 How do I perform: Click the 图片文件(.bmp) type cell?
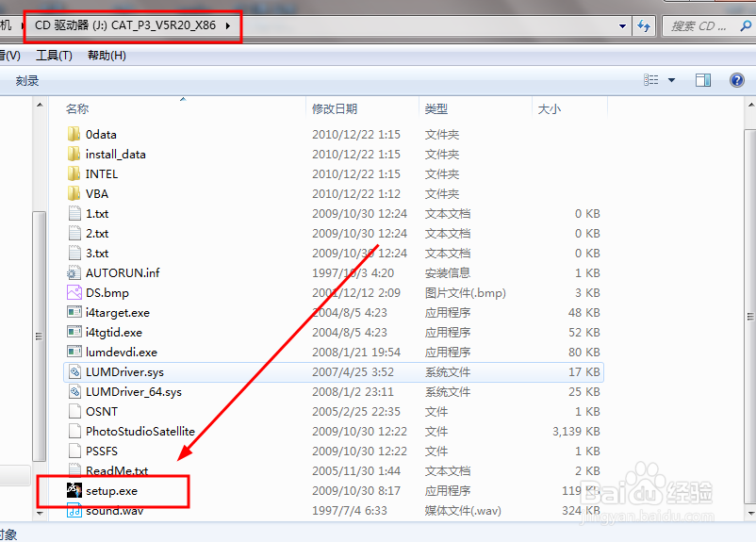tap(466, 293)
